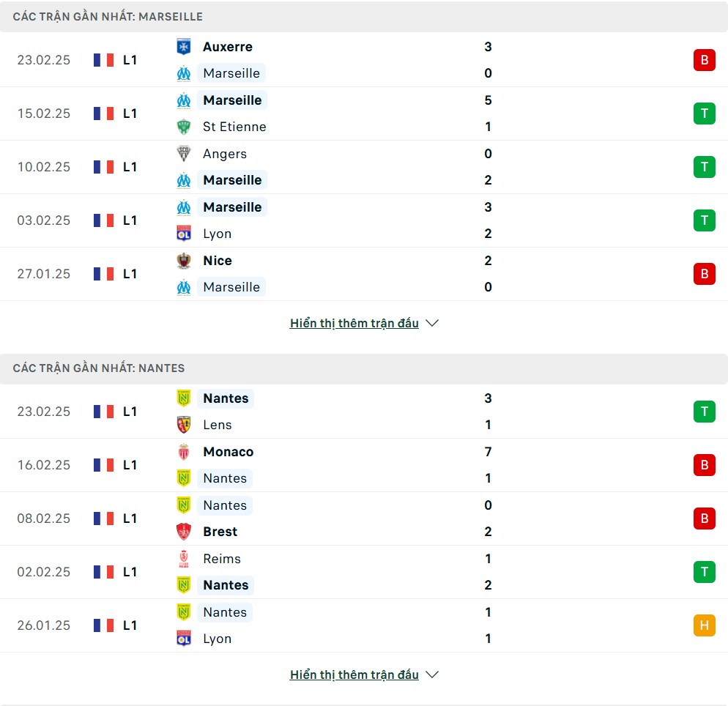Viewport: 728px width, 706px height.
Task: Click the Nice club crest icon
Action: click(x=184, y=261)
